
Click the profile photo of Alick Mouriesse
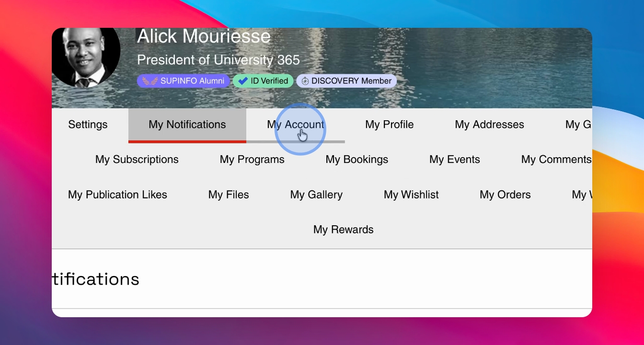86,57
